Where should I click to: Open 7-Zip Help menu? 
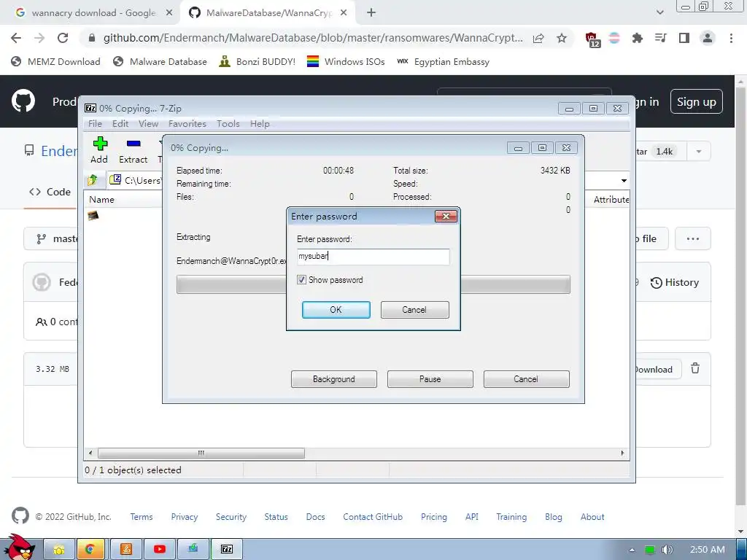point(260,124)
